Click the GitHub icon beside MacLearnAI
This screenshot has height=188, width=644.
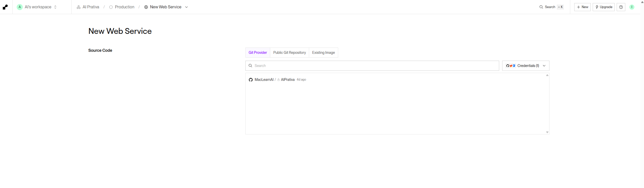[250, 80]
